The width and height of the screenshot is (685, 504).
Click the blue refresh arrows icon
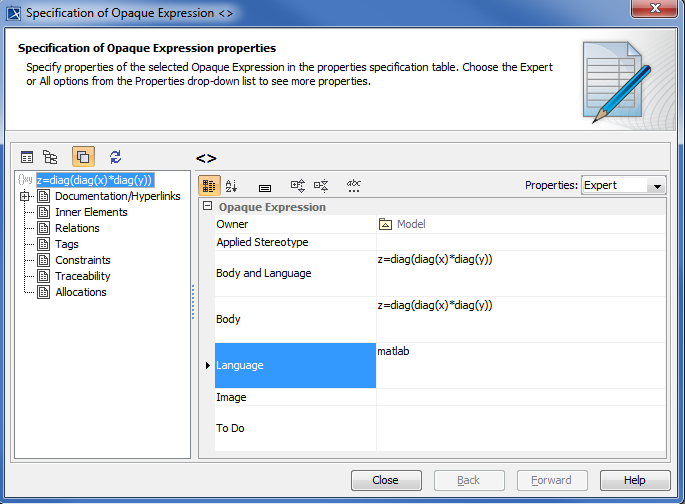115,157
